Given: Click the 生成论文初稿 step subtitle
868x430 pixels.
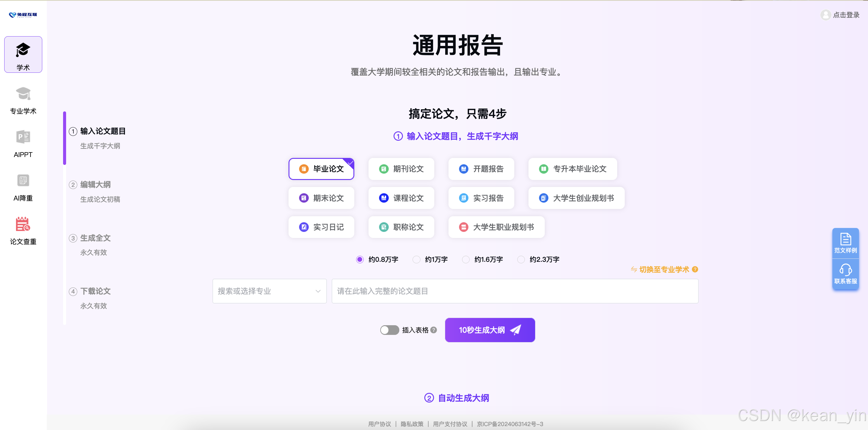Looking at the screenshot, I should (x=100, y=199).
